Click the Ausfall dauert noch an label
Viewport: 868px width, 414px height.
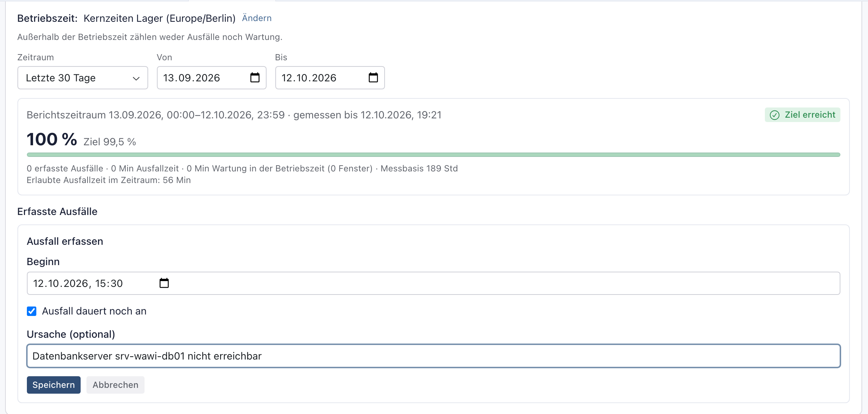pyautogui.click(x=94, y=311)
